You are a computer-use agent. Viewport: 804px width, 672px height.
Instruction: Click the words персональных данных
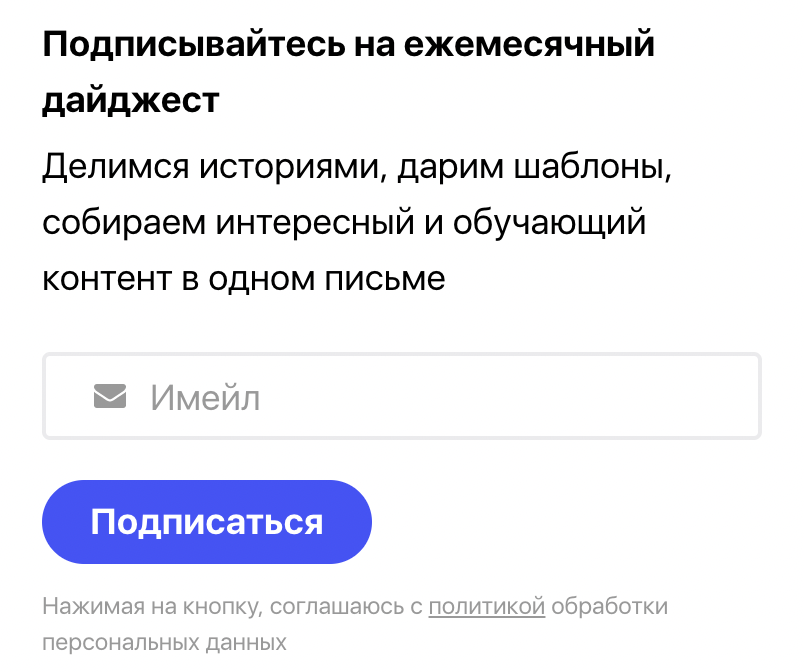[x=164, y=643]
